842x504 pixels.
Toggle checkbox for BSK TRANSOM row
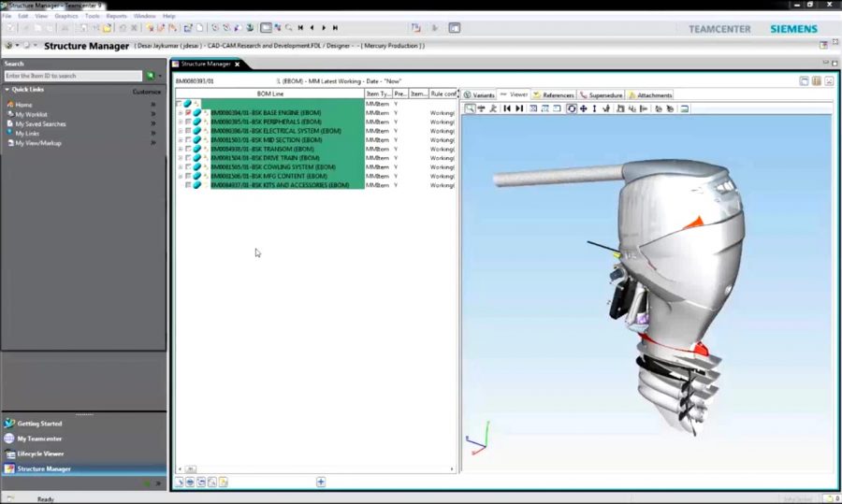(188, 149)
